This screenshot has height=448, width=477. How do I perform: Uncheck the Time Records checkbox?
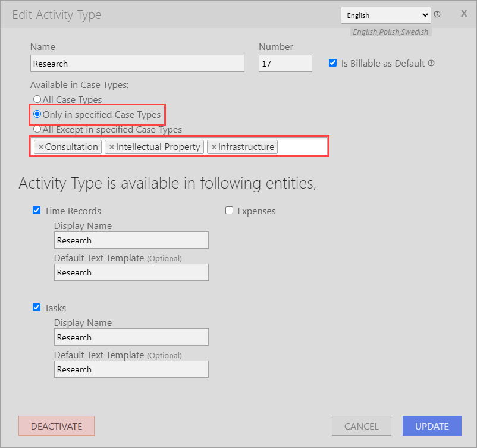click(x=36, y=211)
